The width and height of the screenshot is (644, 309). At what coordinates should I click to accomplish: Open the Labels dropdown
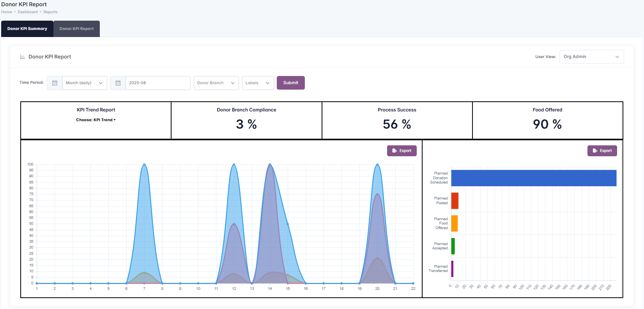pos(258,83)
